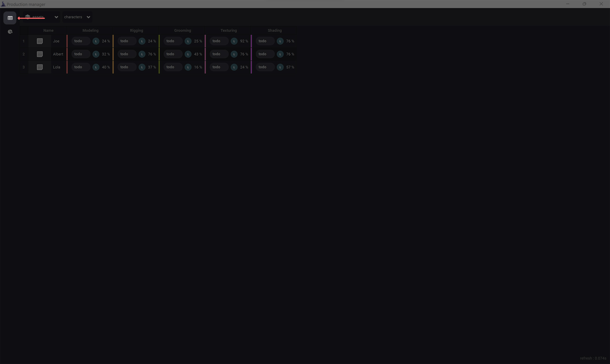
Task: Click Joe's Shading todo button
Action: pos(265,41)
